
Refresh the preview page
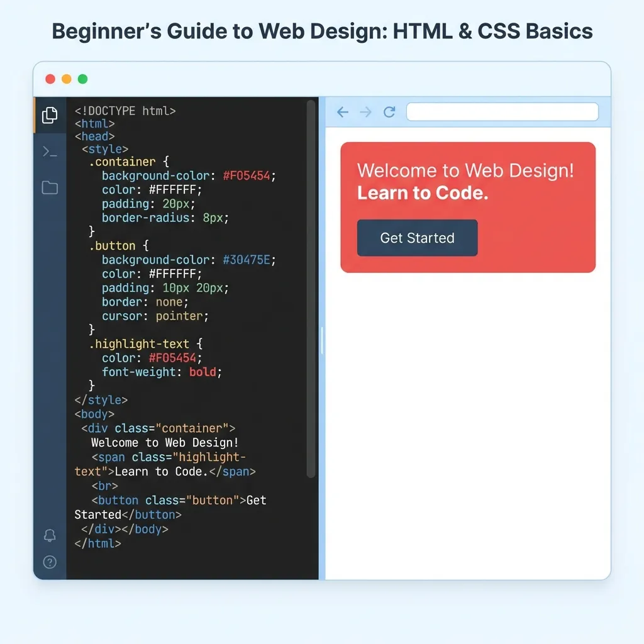pos(389,111)
